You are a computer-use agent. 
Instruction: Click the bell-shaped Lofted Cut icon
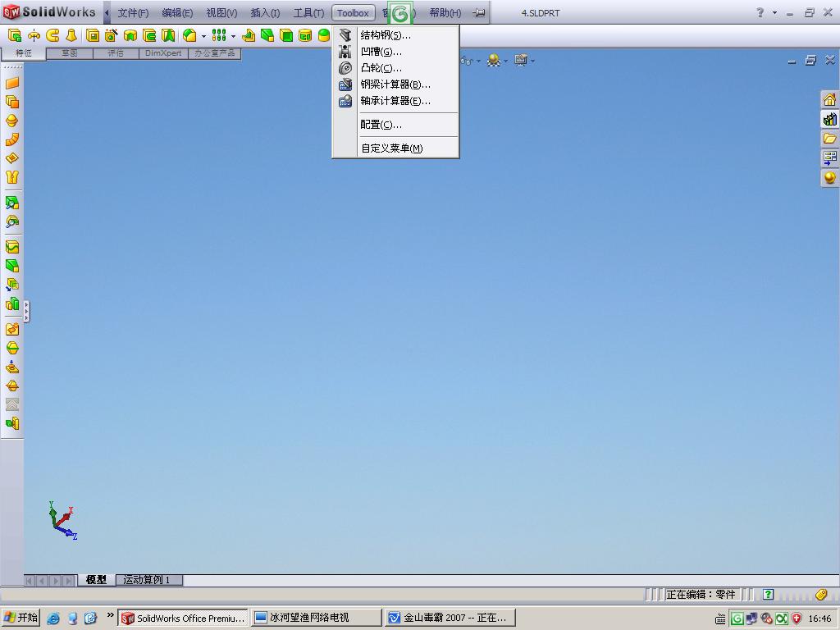(71, 36)
